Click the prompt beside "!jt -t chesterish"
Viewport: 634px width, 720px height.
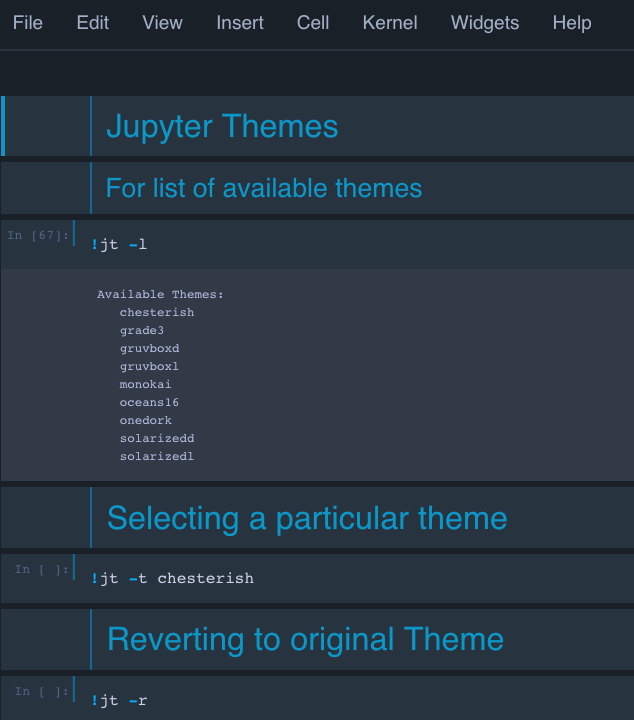coord(42,569)
